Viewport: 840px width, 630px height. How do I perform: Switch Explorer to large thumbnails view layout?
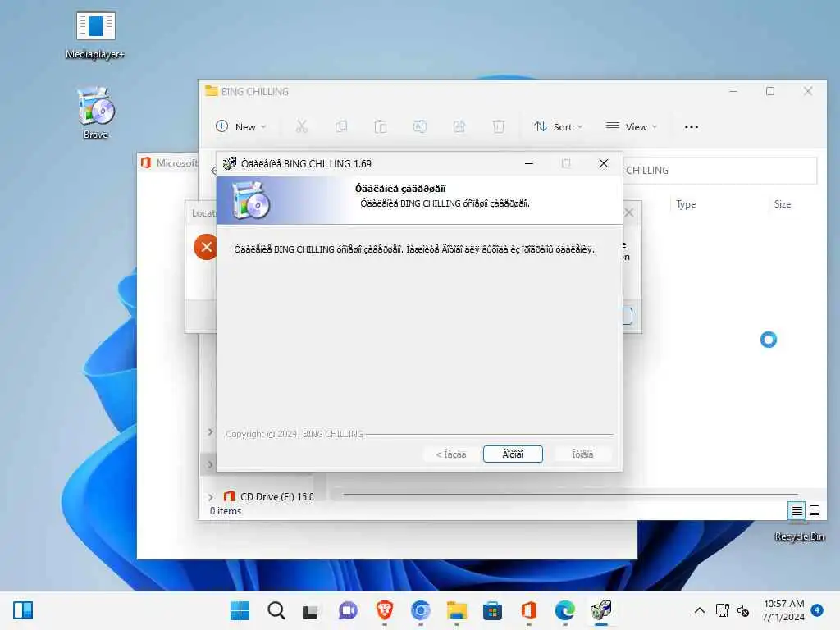[x=815, y=510]
